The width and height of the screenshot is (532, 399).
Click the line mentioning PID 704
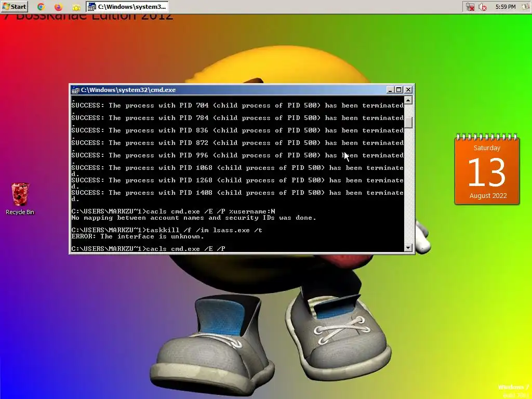click(237, 105)
